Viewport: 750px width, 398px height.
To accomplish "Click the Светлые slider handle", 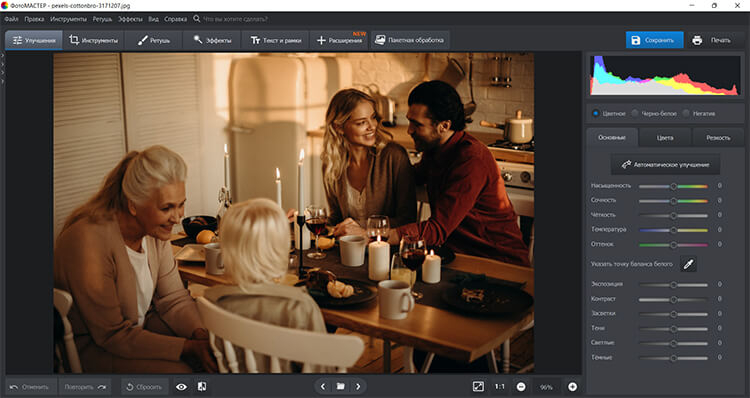I will coord(673,343).
